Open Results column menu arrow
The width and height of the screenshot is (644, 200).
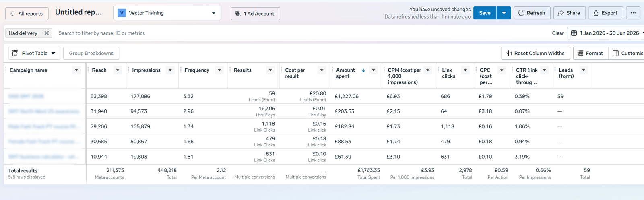pos(270,70)
